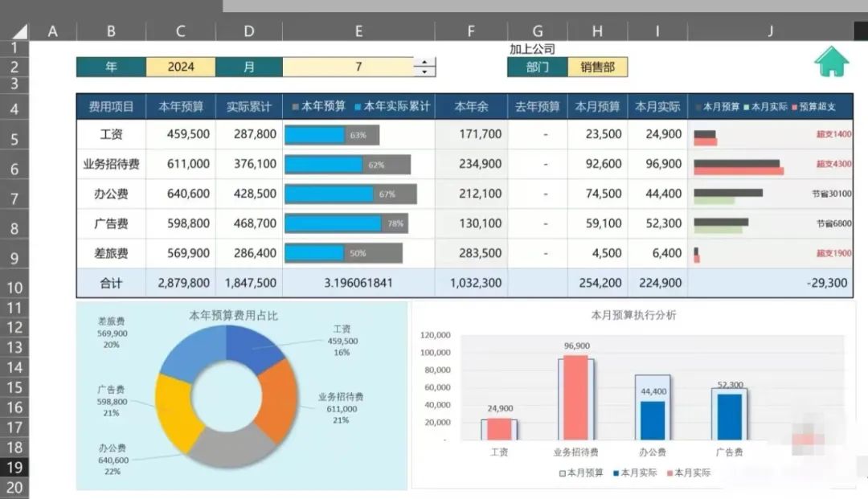
Task: Select the year cell showing 2024
Action: pyautogui.click(x=181, y=67)
